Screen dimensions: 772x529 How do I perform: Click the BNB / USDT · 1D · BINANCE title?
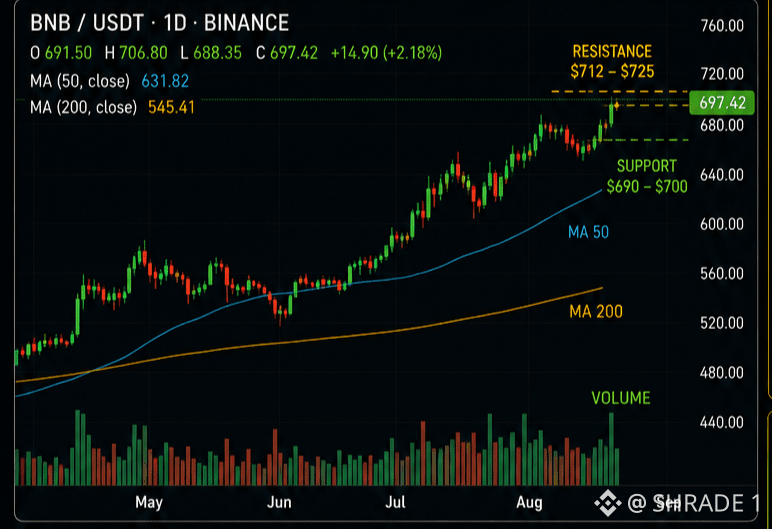(x=160, y=23)
